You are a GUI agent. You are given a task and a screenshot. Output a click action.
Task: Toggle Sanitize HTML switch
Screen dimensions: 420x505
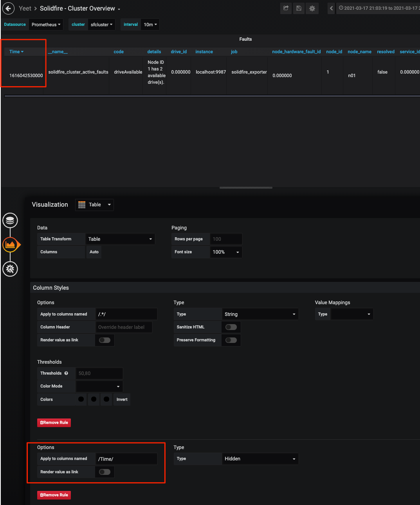click(231, 327)
